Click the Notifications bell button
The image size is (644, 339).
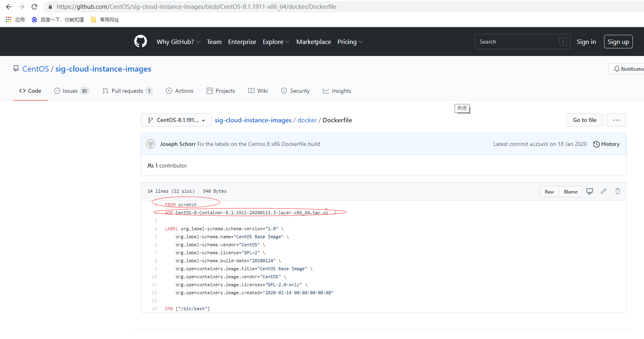click(627, 69)
